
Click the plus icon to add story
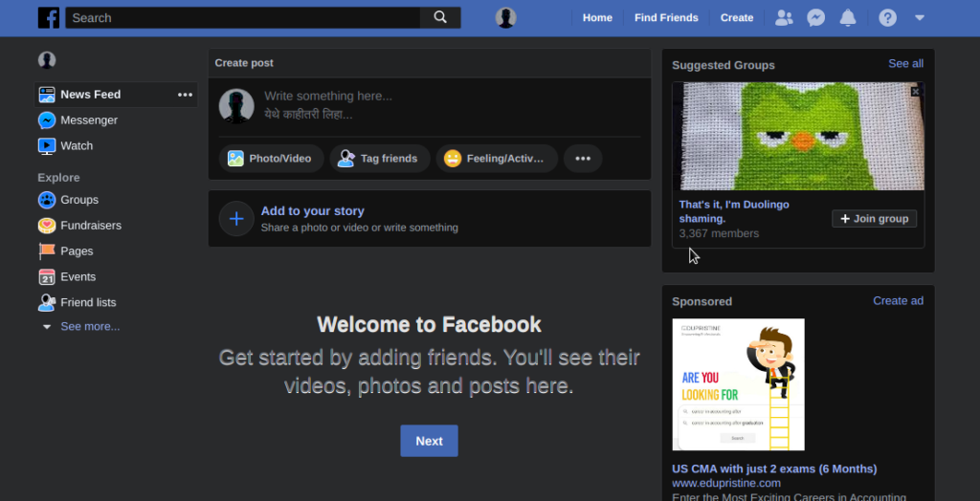coord(236,219)
